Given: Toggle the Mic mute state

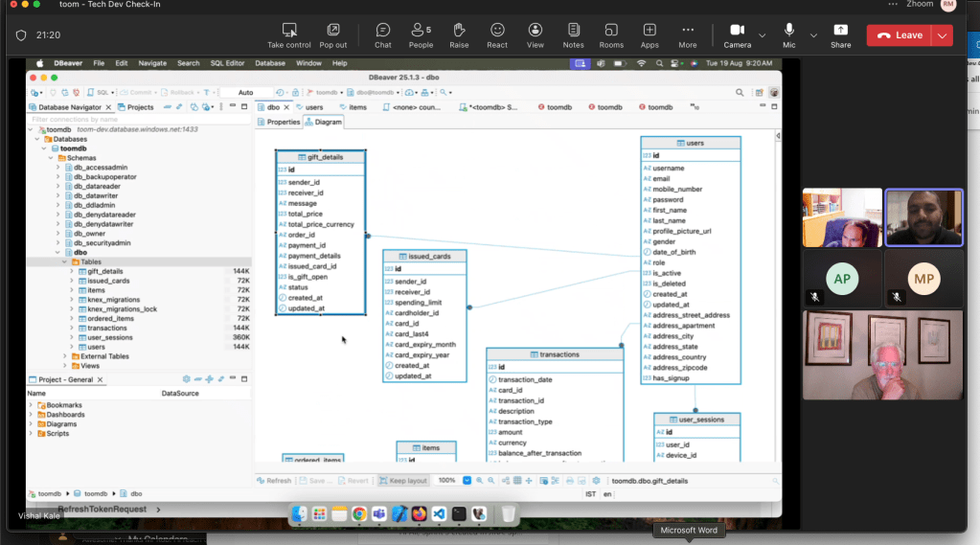Looking at the screenshot, I should pyautogui.click(x=789, y=35).
